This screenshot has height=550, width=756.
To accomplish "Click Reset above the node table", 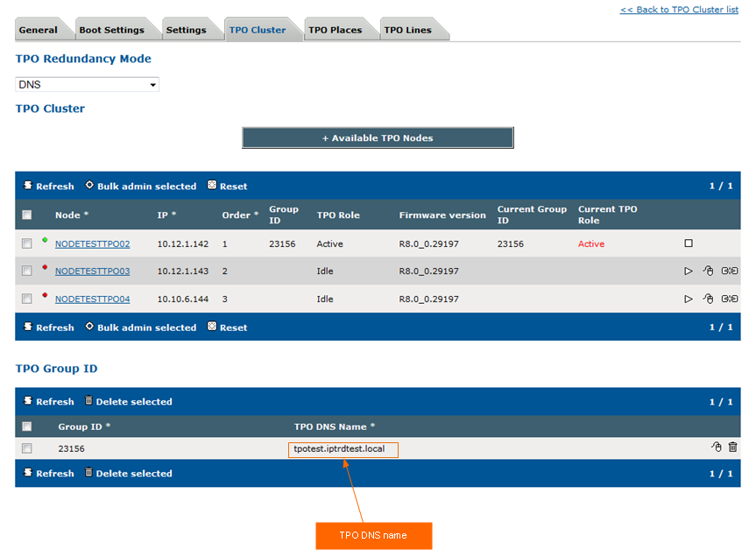I will (228, 186).
